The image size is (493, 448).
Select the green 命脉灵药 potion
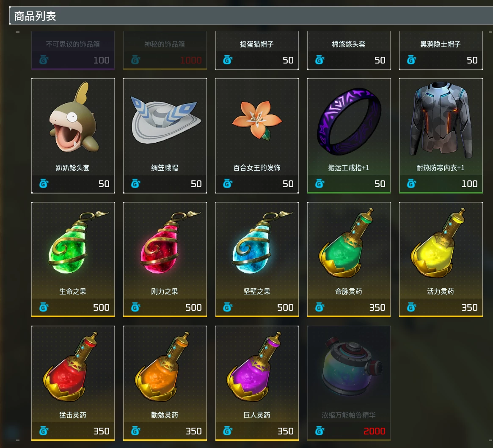349,259
